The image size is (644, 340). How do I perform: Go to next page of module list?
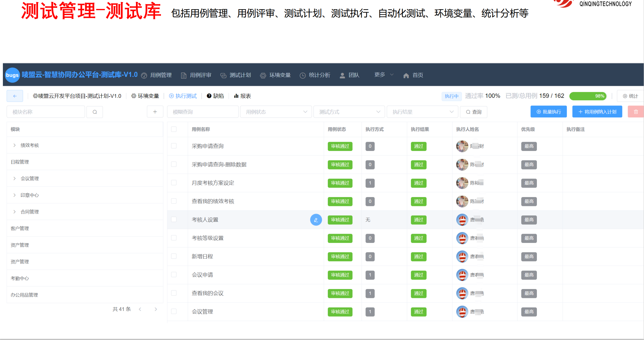click(x=156, y=309)
